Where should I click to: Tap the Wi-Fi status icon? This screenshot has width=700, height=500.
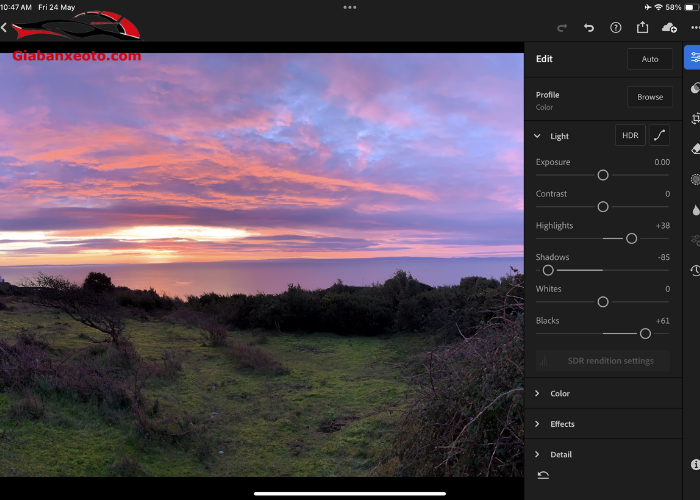tap(658, 7)
